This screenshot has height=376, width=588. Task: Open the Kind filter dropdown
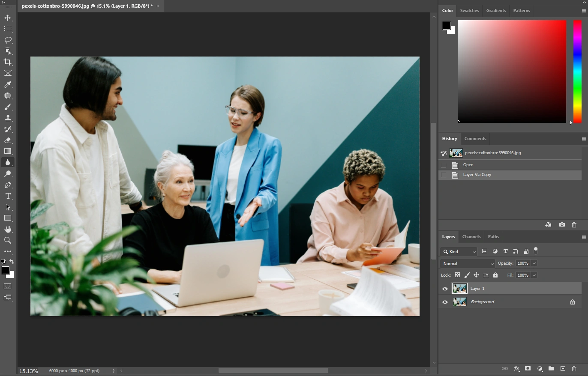[459, 251]
